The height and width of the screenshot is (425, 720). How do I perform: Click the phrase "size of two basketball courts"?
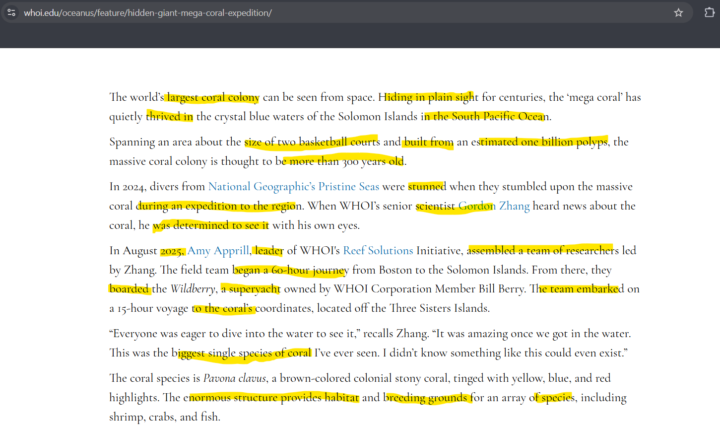pos(312,142)
